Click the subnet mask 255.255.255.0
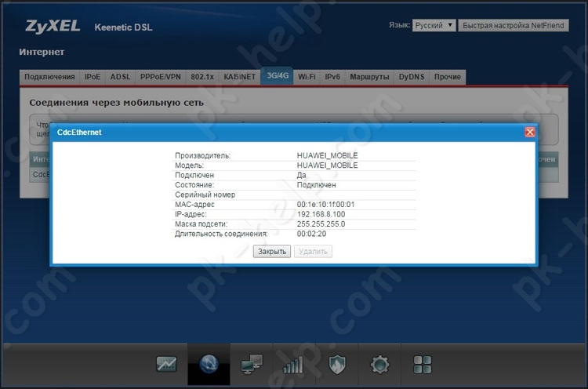 (321, 224)
